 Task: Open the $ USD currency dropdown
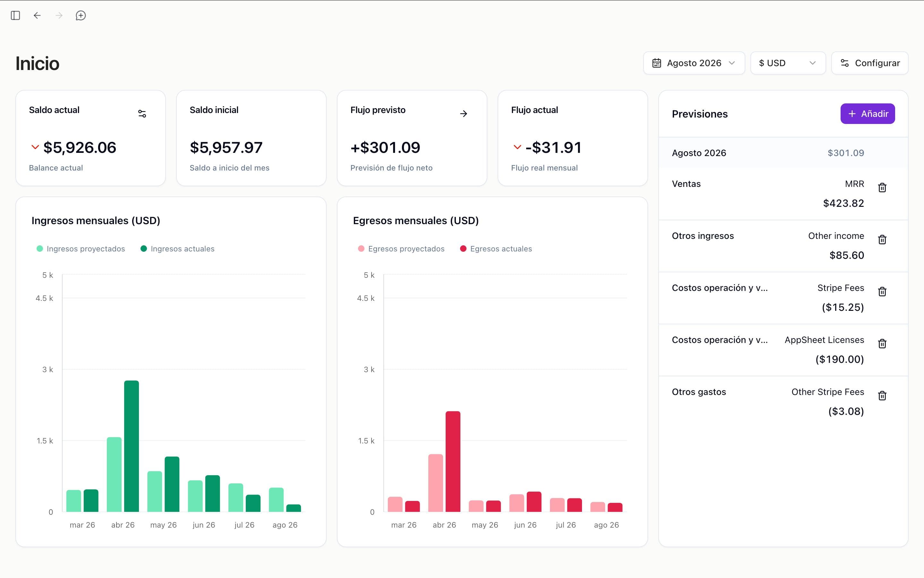click(x=788, y=63)
